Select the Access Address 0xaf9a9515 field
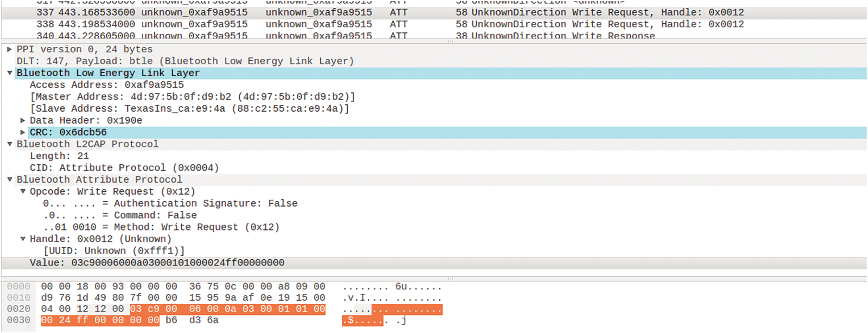This screenshot has width=868, height=333. point(107,85)
